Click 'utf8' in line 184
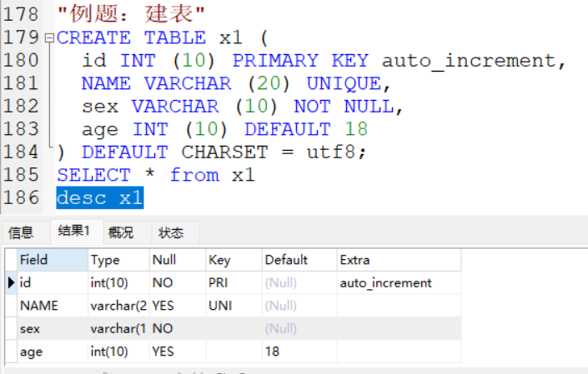 [331, 152]
